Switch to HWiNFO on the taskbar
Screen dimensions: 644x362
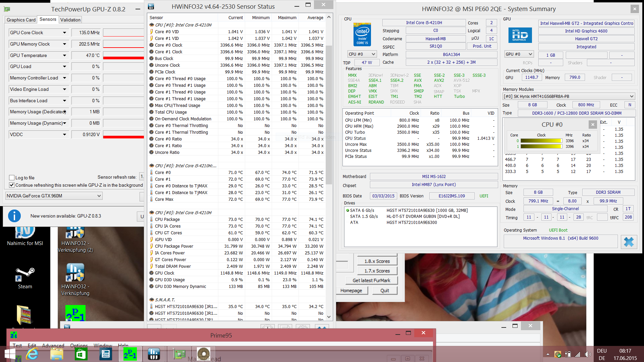pyautogui.click(x=154, y=354)
